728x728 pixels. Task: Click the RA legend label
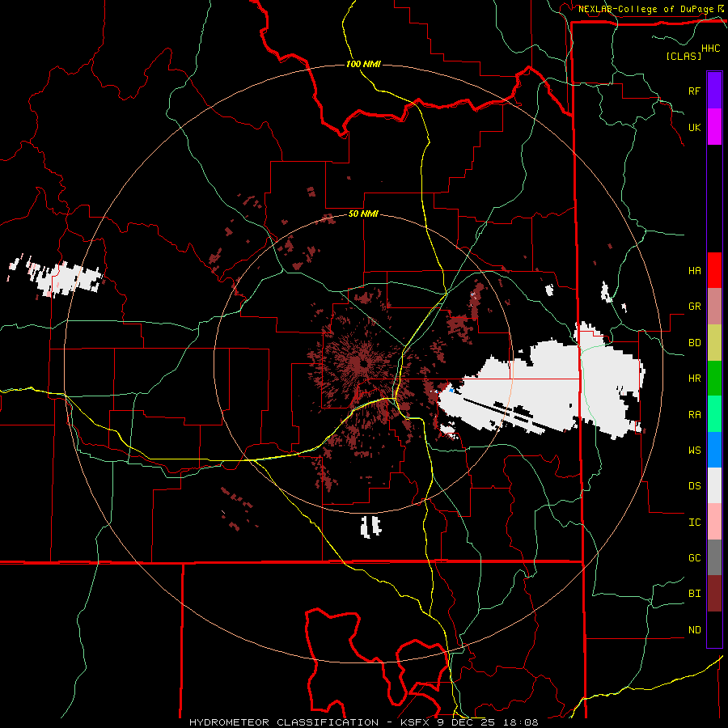pos(695,415)
